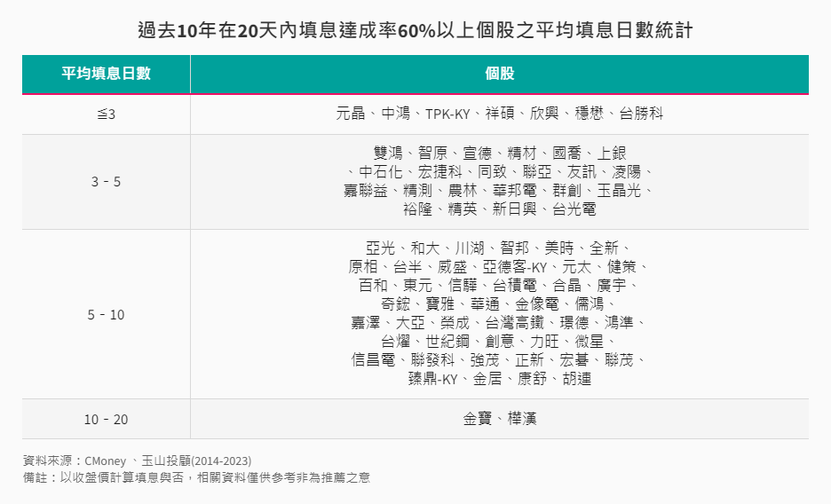Click the stock name 中石化
Screen dimensions: 831x504
pyautogui.click(x=381, y=171)
